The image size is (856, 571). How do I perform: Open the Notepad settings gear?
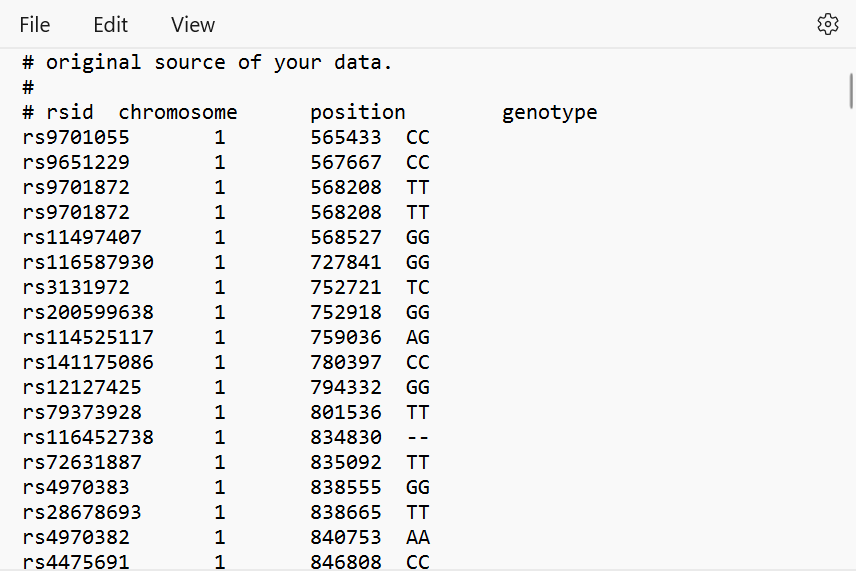tap(828, 25)
